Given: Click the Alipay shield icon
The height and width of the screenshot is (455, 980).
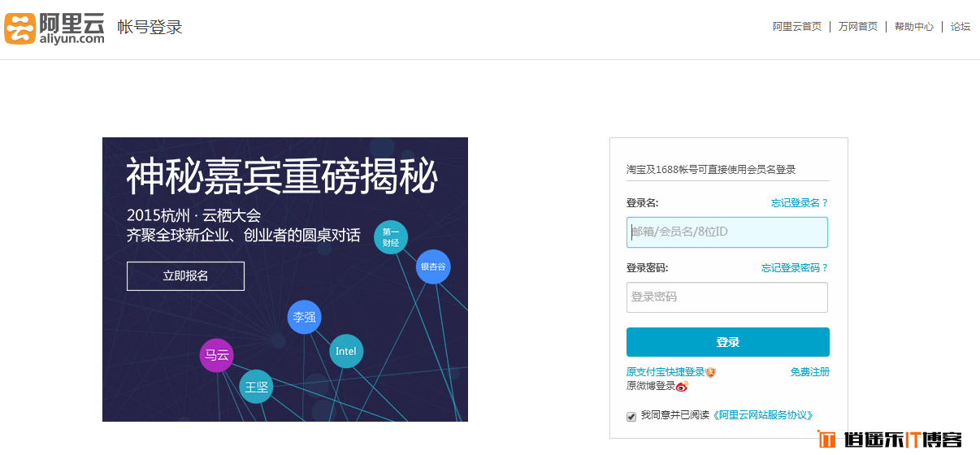Looking at the screenshot, I should 710,372.
